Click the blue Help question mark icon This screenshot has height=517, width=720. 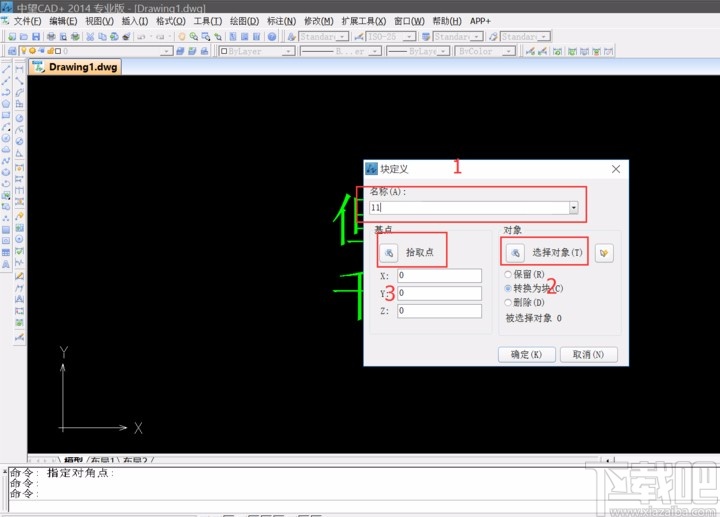pyautogui.click(x=272, y=37)
